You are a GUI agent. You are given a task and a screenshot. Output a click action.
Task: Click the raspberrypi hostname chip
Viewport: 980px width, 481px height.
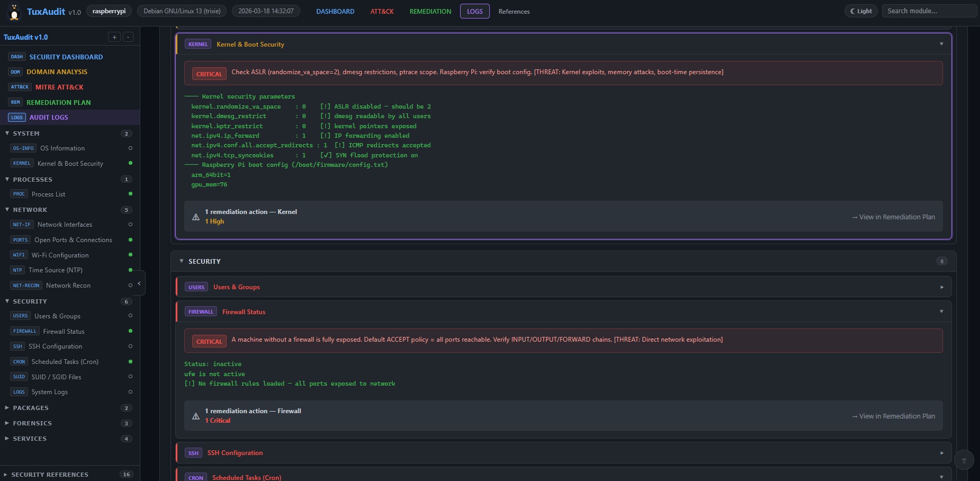109,11
